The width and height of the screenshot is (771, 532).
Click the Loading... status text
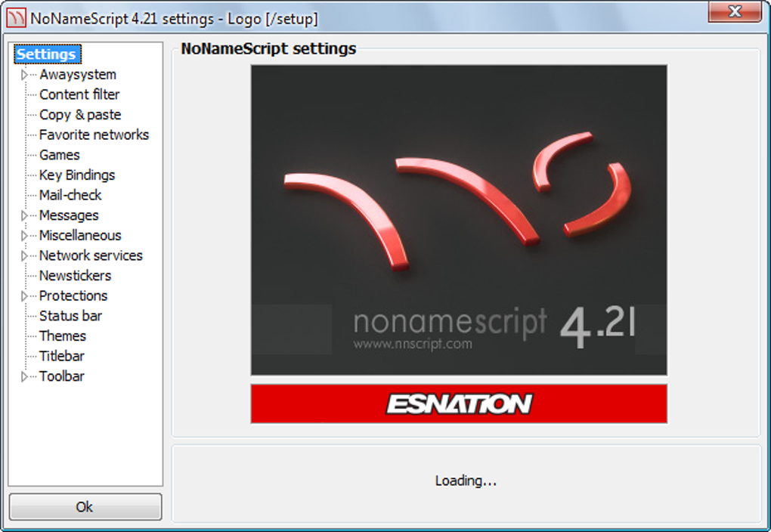[x=466, y=481]
